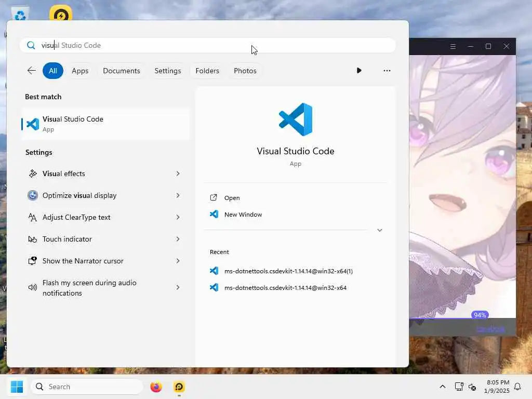Click the Show the Narrator cursor icon
This screenshot has height=399, width=532.
33,261
